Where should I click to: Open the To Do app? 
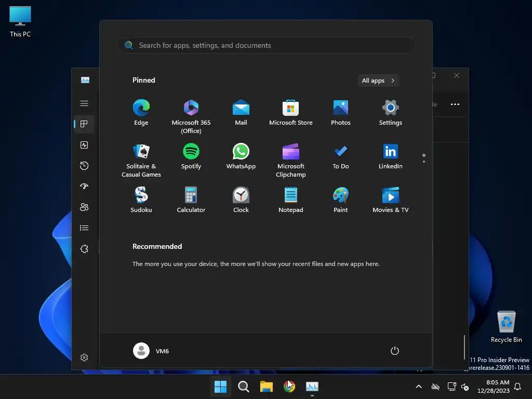click(x=341, y=156)
